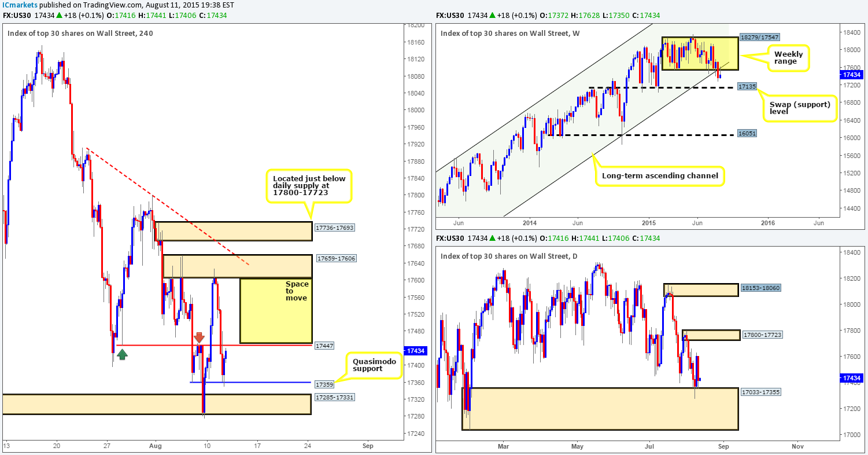The width and height of the screenshot is (868, 455).
Task: Open the ICmarkets publisher link
Action: coord(21,6)
